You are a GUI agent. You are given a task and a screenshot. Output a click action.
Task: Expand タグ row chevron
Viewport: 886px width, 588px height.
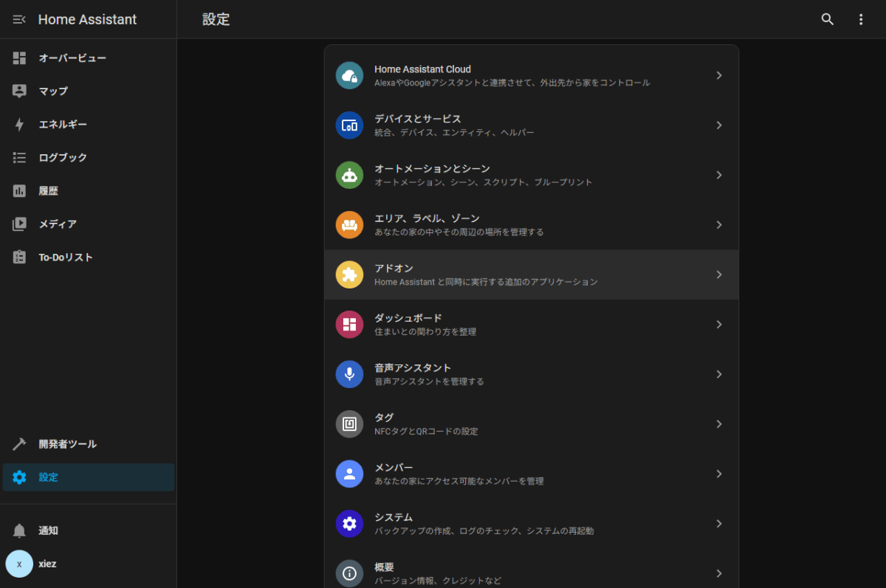pyautogui.click(x=719, y=424)
